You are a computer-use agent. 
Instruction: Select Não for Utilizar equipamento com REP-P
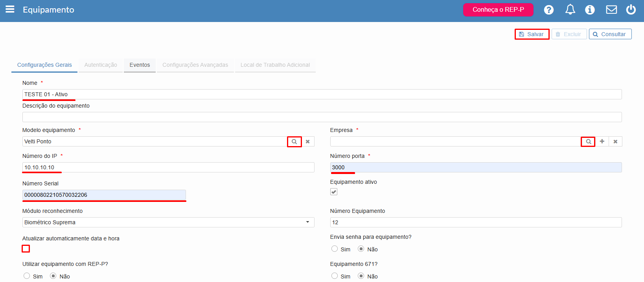pos(53,276)
